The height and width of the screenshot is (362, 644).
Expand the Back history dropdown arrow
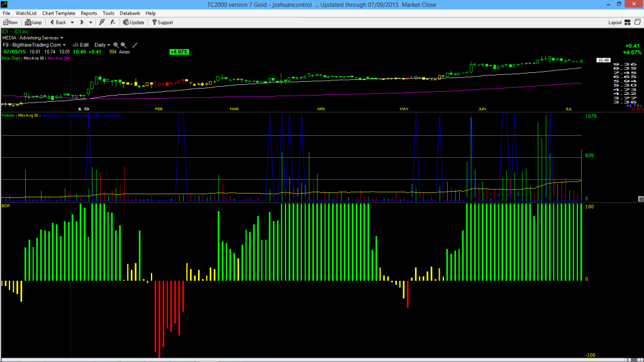click(72, 23)
